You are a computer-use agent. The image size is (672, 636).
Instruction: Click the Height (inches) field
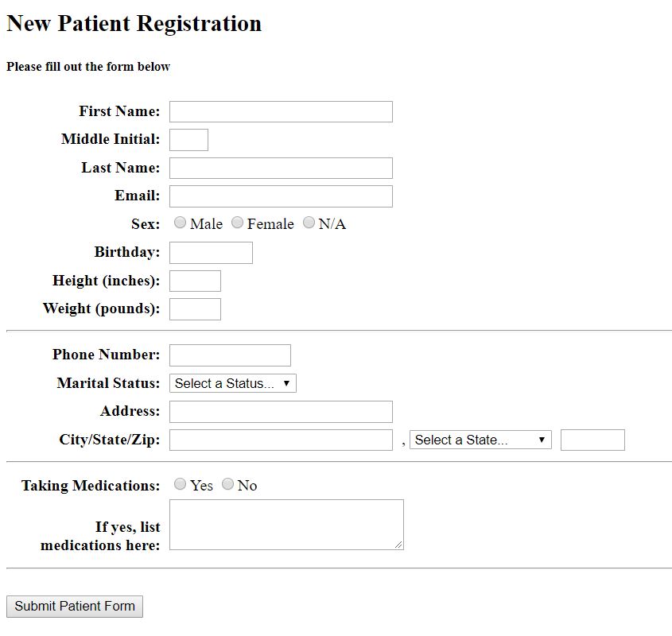pyautogui.click(x=196, y=281)
